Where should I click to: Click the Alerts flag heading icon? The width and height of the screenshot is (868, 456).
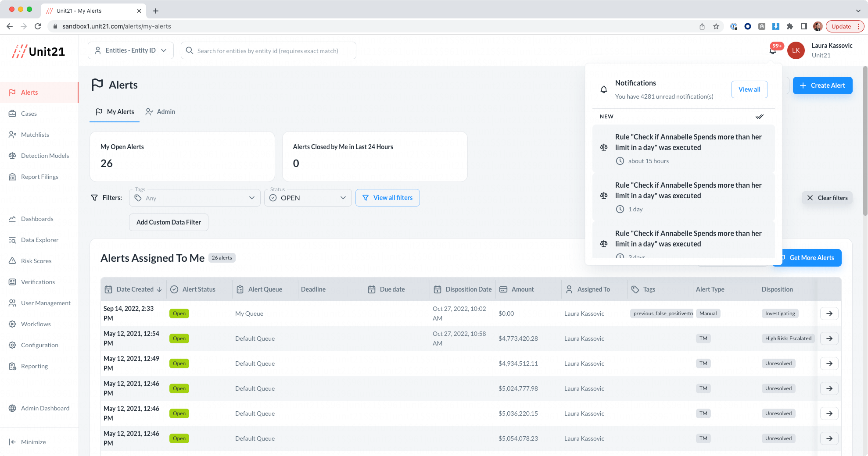pyautogui.click(x=97, y=85)
